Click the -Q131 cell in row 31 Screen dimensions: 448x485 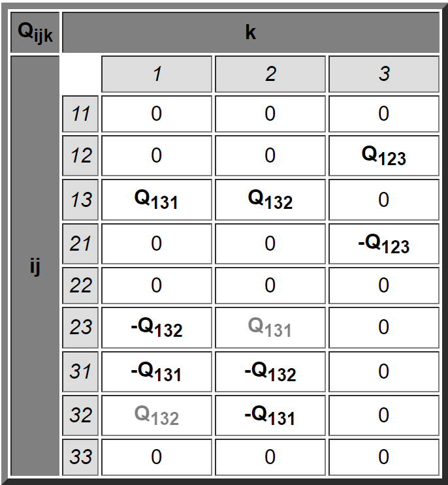tap(157, 372)
